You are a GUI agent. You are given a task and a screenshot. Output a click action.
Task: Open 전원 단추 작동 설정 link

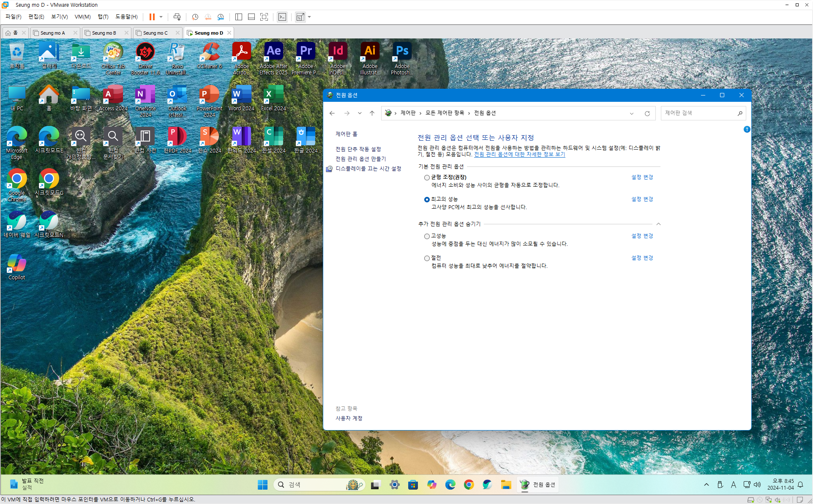pos(358,149)
